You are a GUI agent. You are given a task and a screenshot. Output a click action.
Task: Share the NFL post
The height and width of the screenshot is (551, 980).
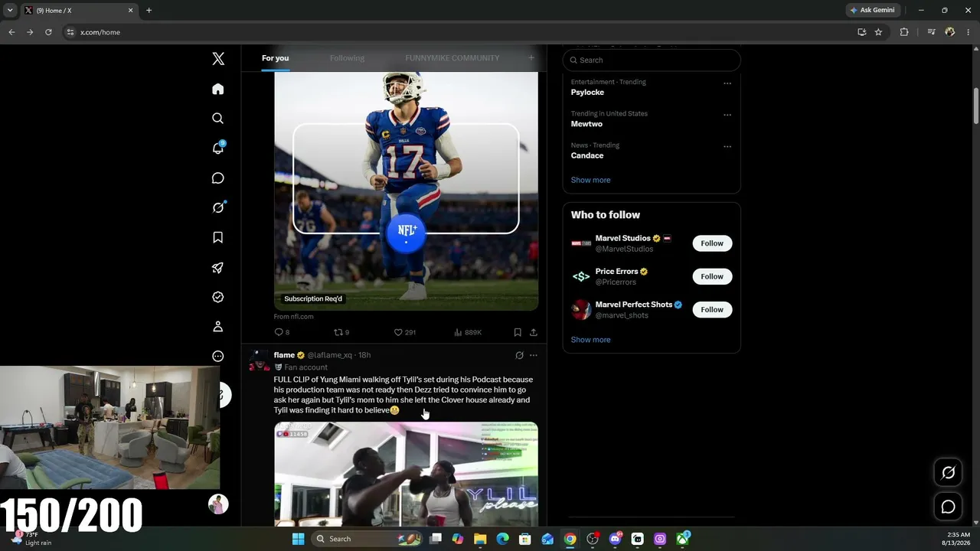click(534, 332)
